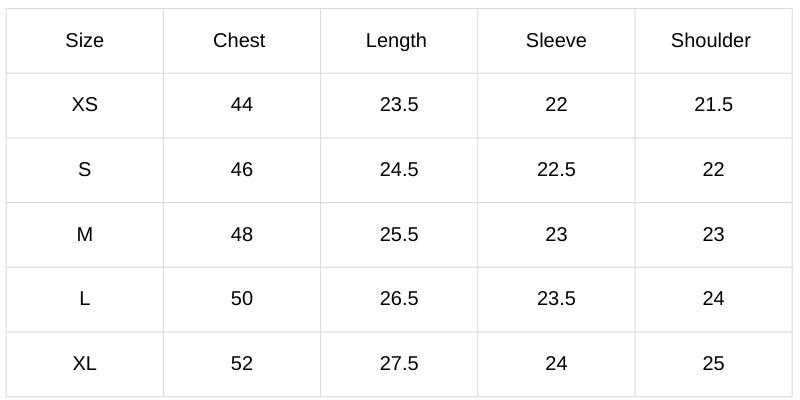Viewport: 800px width, 400px height.
Task: Click sleeve value 23.5
Action: click(556, 298)
